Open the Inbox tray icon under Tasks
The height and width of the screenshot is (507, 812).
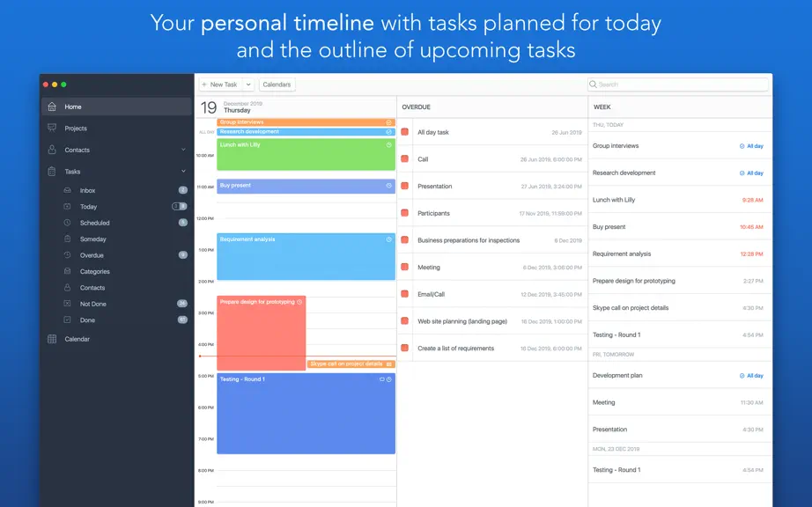pyautogui.click(x=67, y=190)
